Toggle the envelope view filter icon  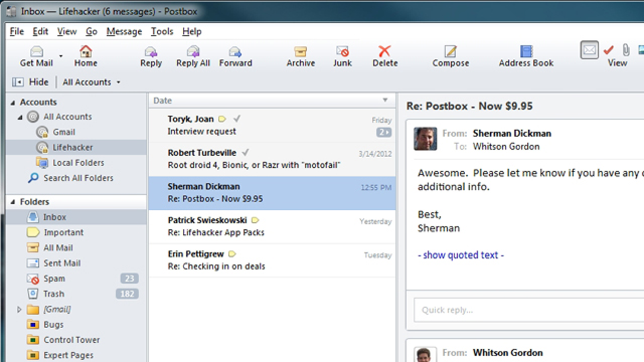coord(589,50)
